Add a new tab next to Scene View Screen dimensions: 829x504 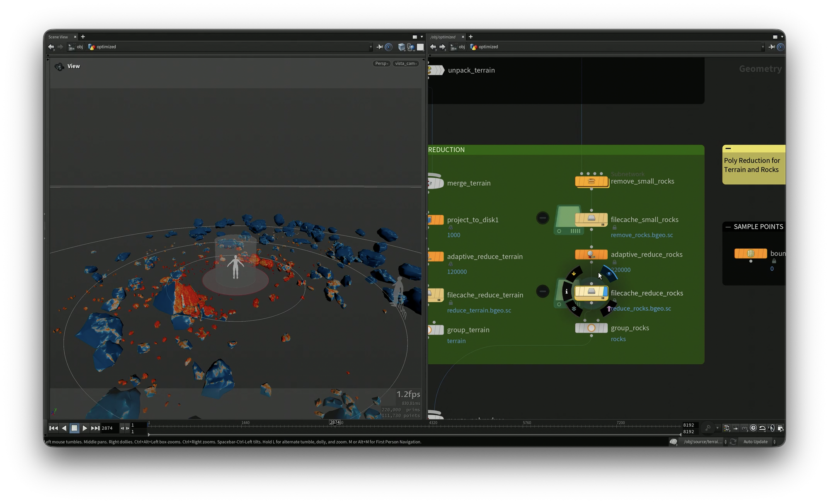tap(83, 36)
